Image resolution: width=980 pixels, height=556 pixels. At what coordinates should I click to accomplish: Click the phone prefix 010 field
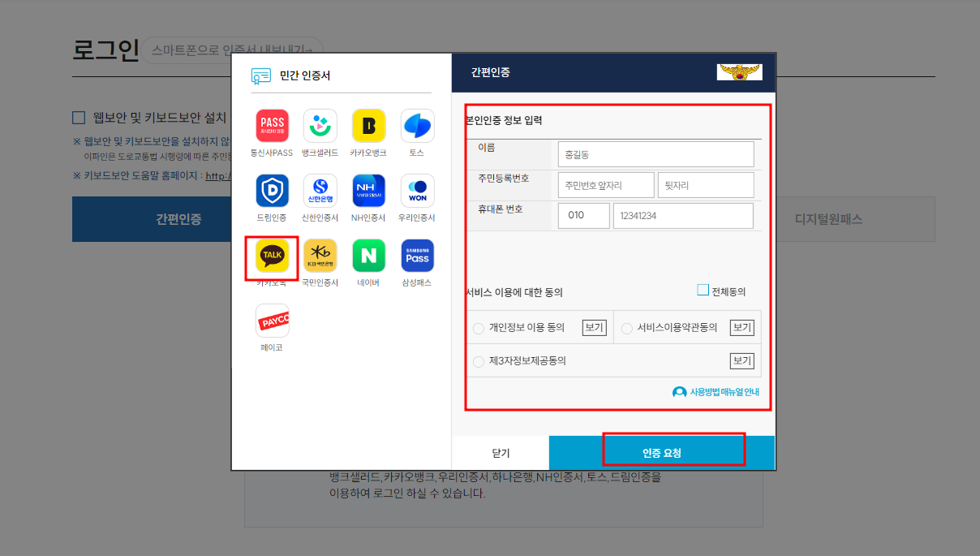click(583, 216)
